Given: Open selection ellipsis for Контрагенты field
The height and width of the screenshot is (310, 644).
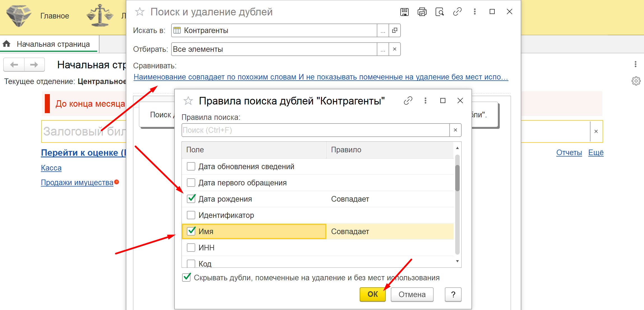Looking at the screenshot, I should click(383, 31).
